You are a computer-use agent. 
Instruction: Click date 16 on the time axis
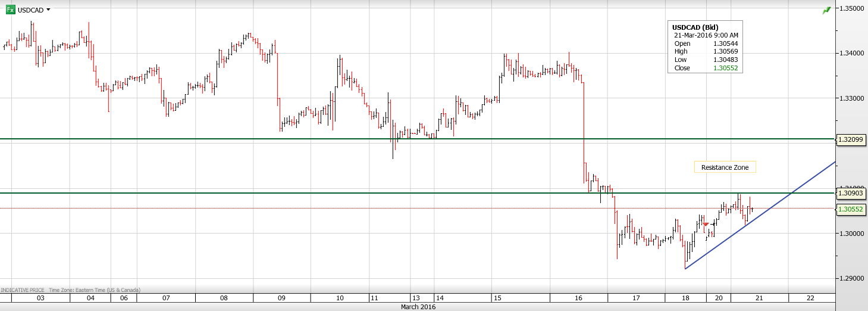(x=579, y=298)
